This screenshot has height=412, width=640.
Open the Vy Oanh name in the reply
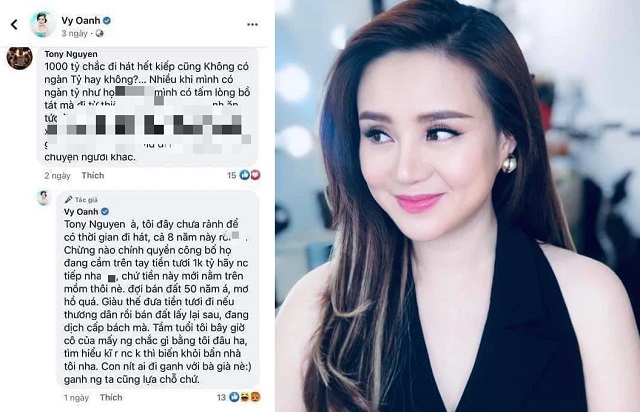click(81, 212)
